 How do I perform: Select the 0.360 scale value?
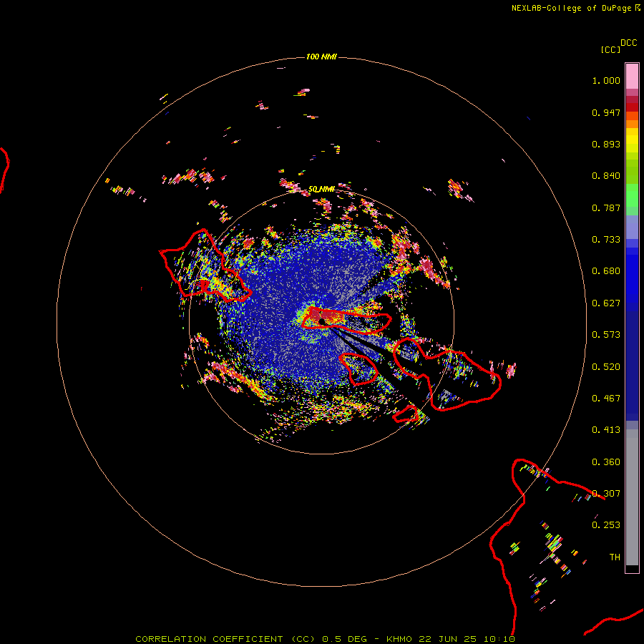pos(606,462)
